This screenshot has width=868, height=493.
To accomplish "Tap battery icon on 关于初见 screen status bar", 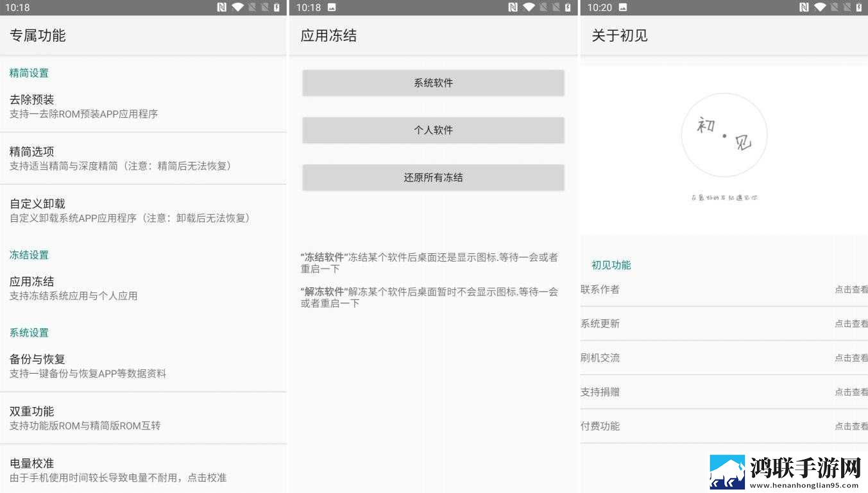I will click(x=859, y=8).
